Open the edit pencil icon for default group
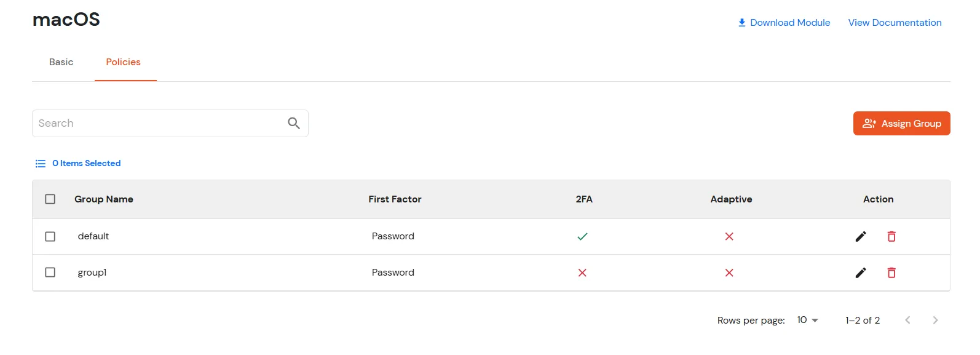Viewport: 980px width, 355px height. pyautogui.click(x=861, y=236)
